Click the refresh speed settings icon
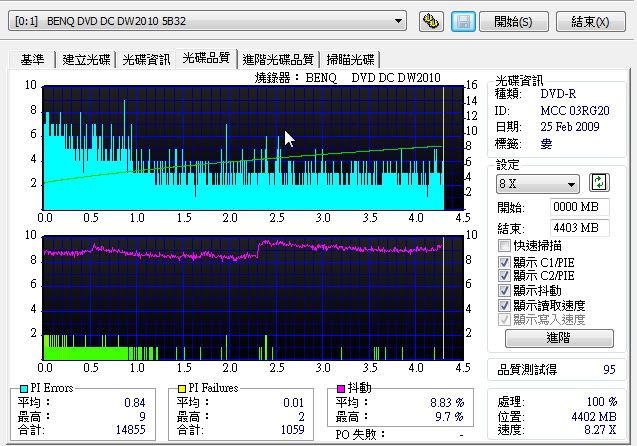637x446 pixels. (599, 183)
